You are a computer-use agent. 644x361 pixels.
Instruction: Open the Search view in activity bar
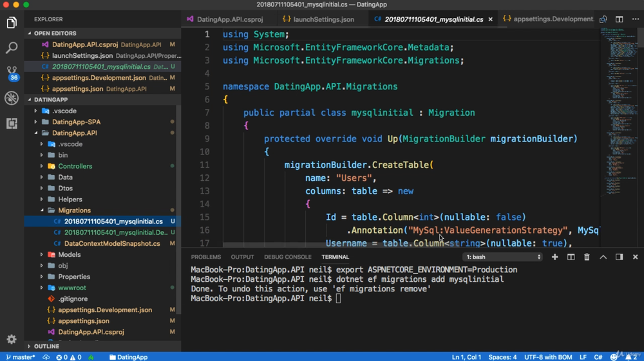tap(12, 48)
